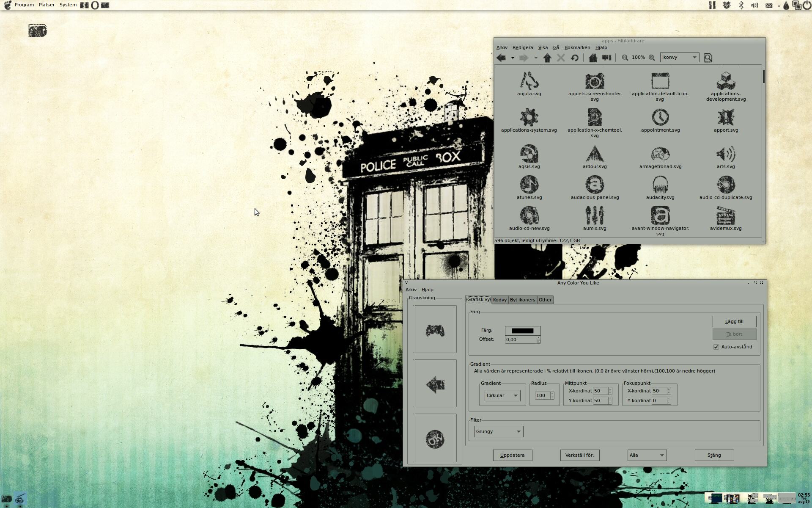Click the Ta bort button
This screenshot has height=508, width=812.
(x=734, y=334)
